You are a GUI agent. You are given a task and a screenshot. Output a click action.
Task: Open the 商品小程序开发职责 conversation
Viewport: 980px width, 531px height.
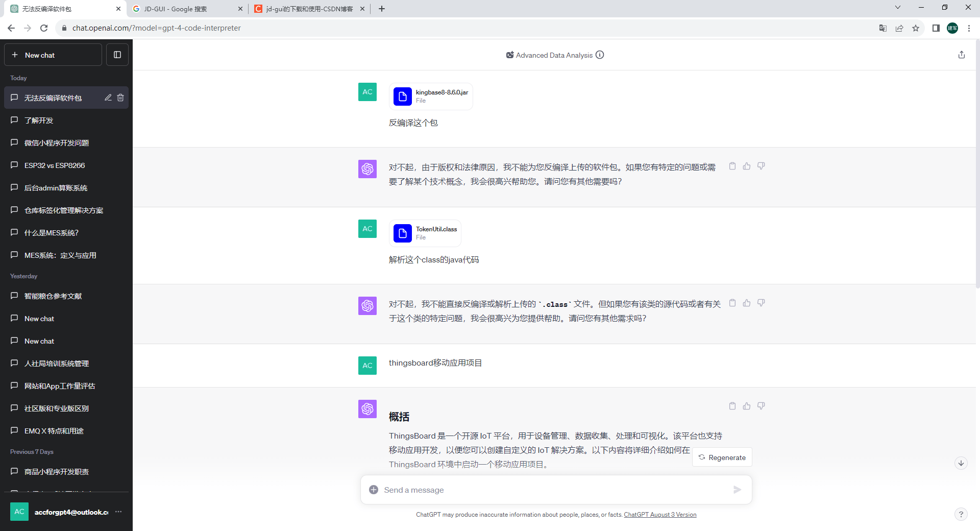pyautogui.click(x=66, y=471)
